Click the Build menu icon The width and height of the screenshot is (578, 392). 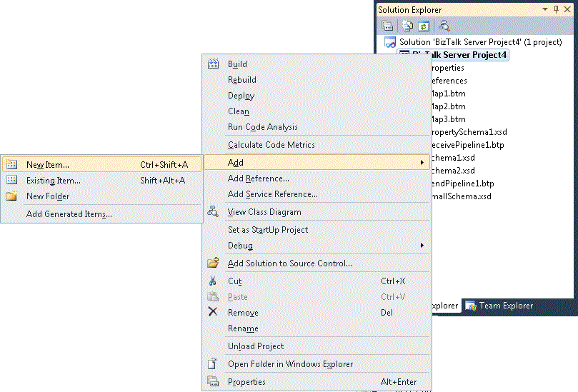213,64
